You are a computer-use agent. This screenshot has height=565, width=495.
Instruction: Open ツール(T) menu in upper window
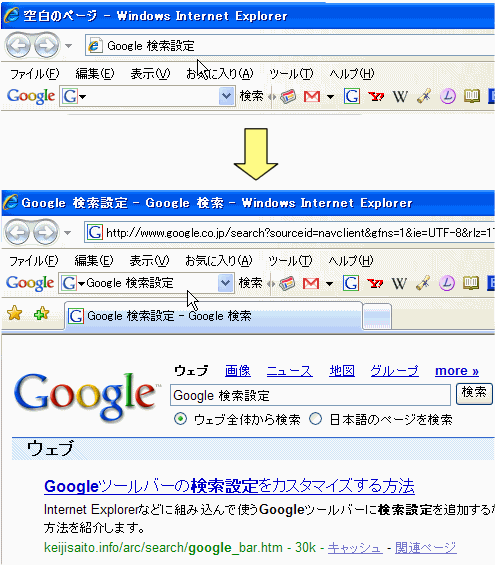[x=291, y=74]
